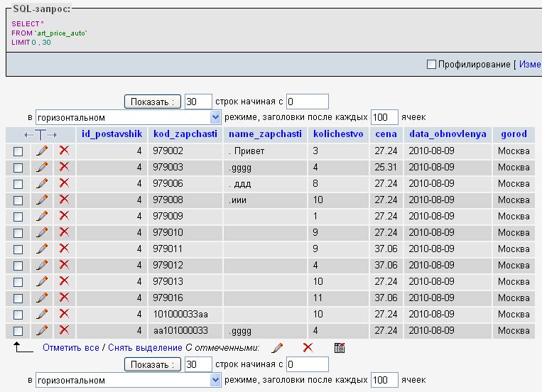
Task: Delete row with kod_zapchasti aa101000033
Action: 64,330
